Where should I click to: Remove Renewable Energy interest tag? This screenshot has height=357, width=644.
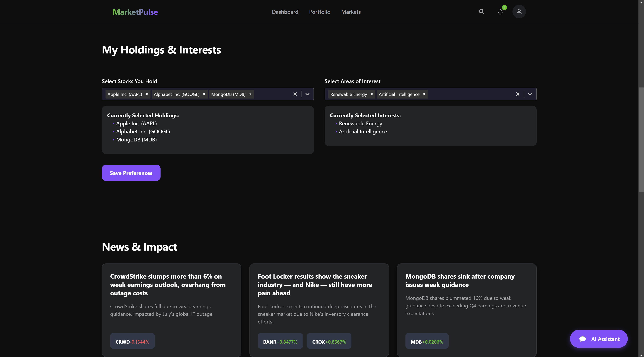pos(372,94)
